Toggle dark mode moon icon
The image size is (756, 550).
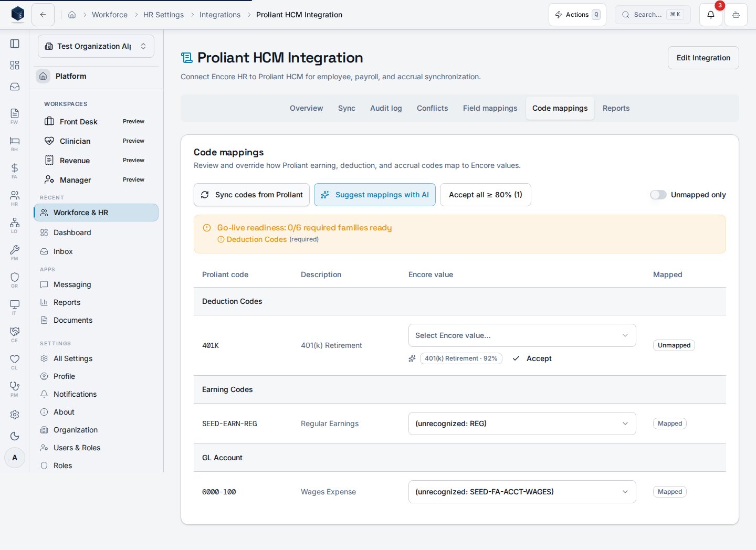(x=15, y=436)
